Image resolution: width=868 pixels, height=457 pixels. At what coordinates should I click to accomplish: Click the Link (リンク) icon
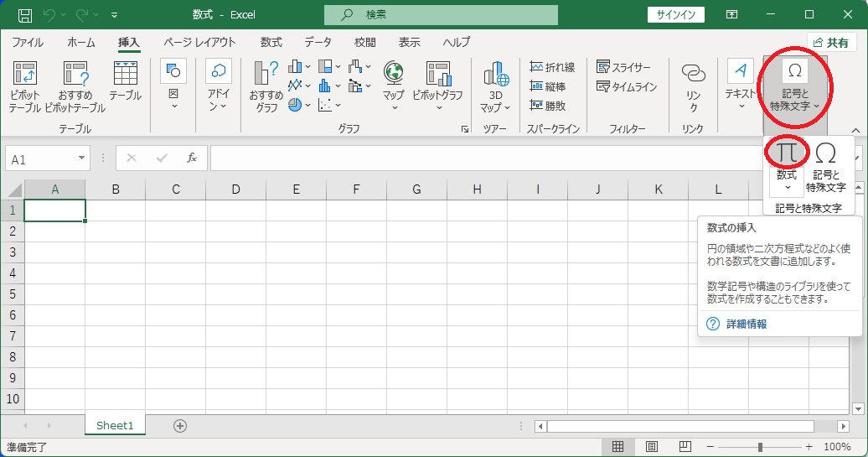click(x=693, y=73)
